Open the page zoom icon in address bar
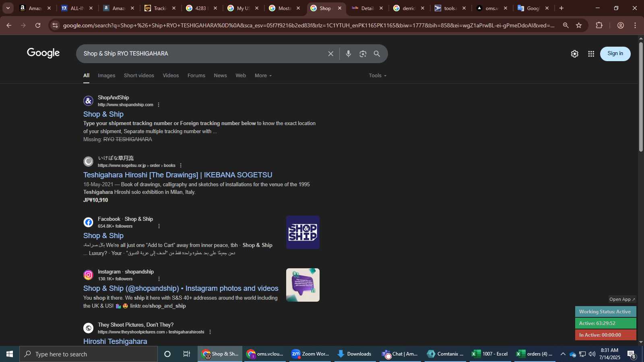 (x=566, y=25)
